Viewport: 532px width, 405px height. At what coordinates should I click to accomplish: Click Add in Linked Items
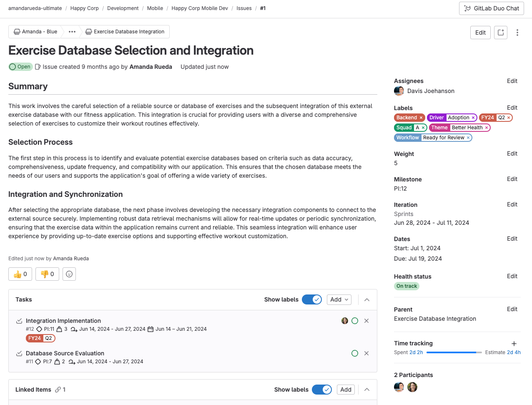click(x=346, y=390)
